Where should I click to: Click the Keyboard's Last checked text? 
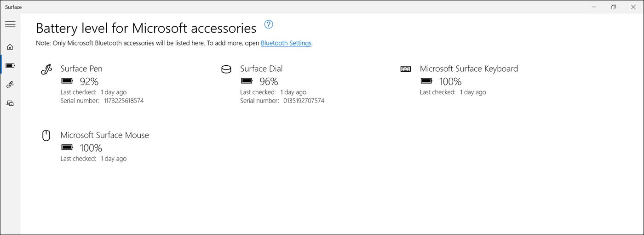(453, 92)
